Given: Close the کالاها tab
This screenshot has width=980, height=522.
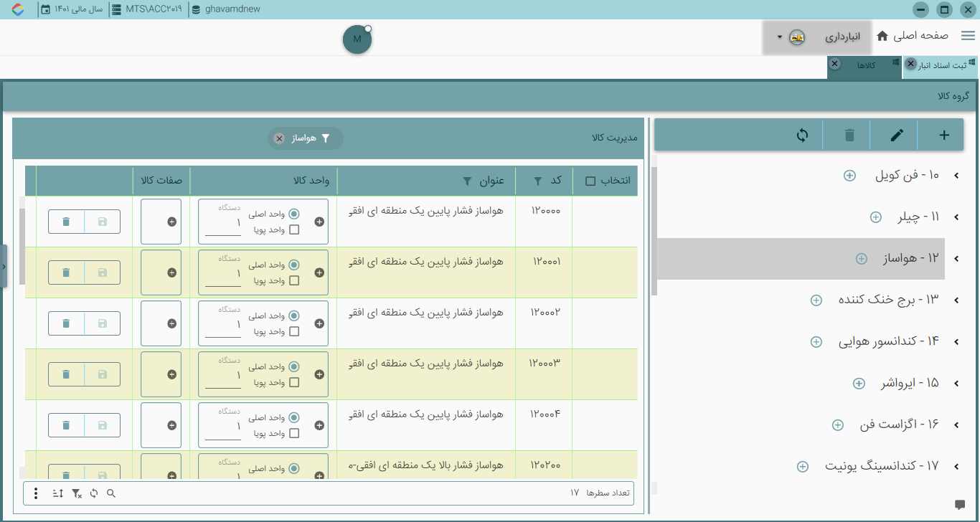Looking at the screenshot, I should point(834,64).
